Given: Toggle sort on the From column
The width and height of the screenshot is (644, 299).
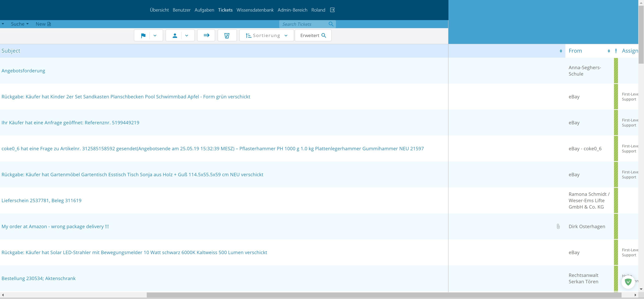Looking at the screenshot, I should click(x=609, y=51).
